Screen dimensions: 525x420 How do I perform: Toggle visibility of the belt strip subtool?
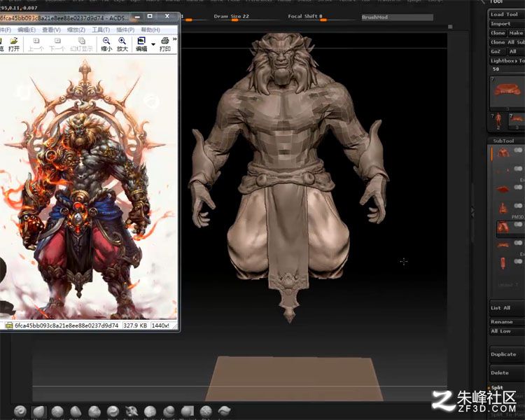518,242
